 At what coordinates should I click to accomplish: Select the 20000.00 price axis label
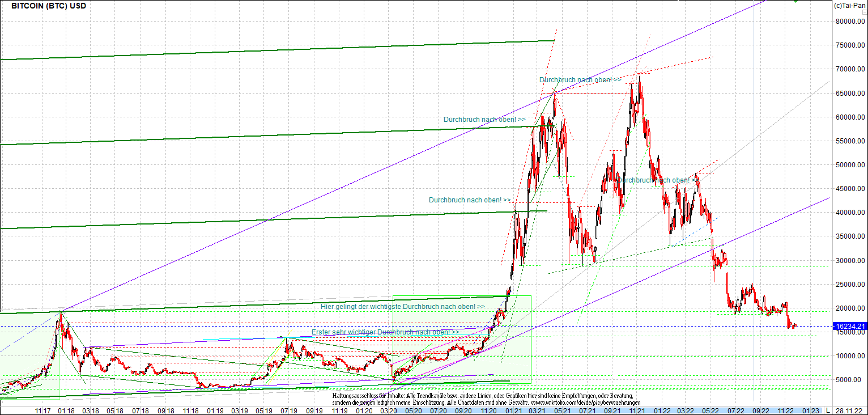point(850,308)
